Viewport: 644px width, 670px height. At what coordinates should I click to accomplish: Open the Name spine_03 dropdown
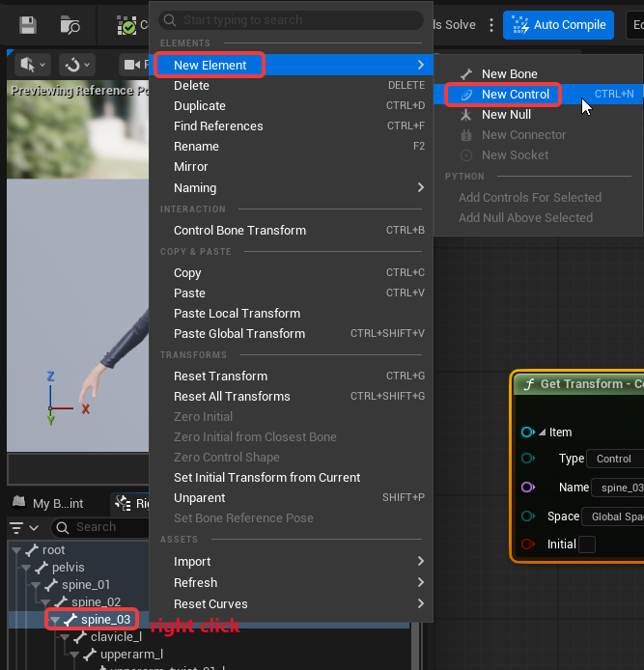point(618,488)
